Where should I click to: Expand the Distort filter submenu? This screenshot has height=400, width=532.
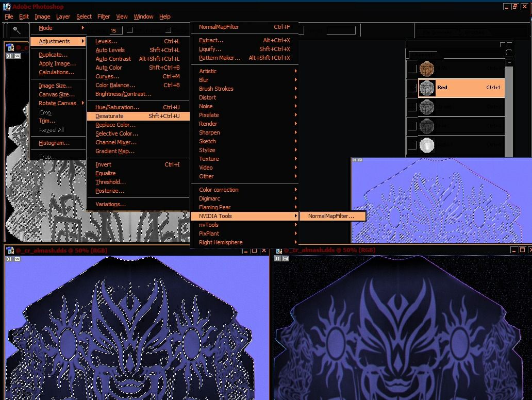pyautogui.click(x=244, y=97)
